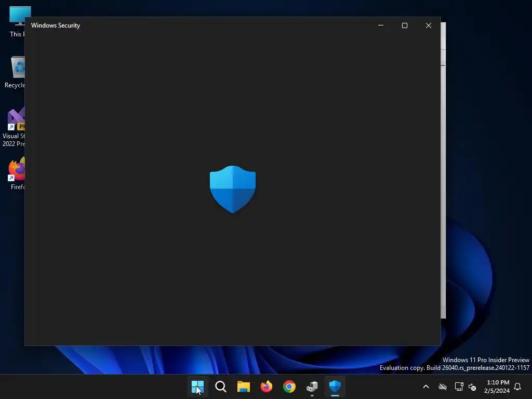
Task: Minimize the Windows Security window
Action: coord(381,25)
